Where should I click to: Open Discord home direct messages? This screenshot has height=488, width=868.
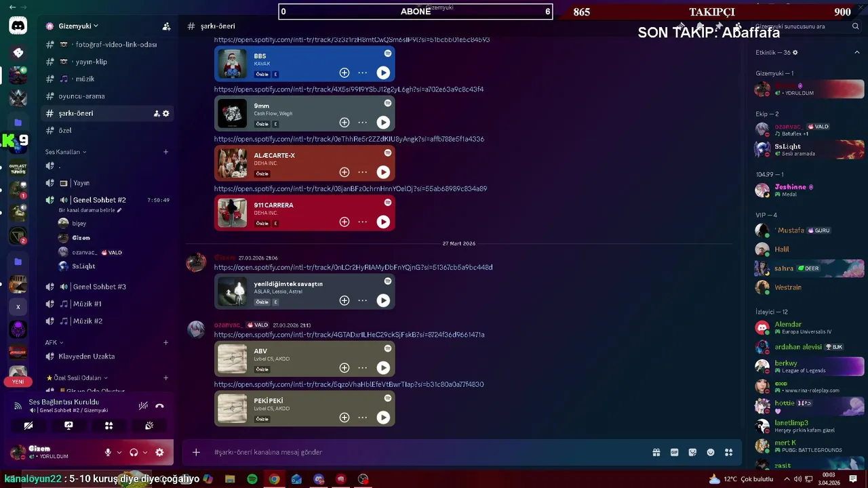18,26
